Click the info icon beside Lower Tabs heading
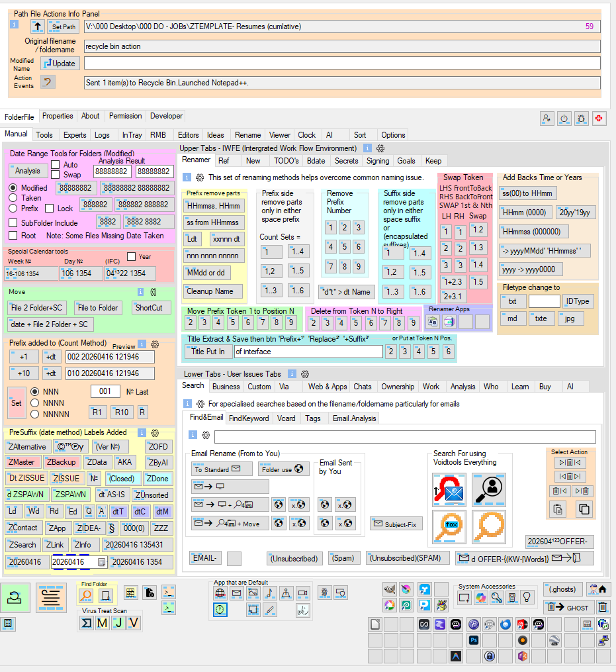Image resolution: width=616 pixels, height=672 pixels. click(x=292, y=373)
